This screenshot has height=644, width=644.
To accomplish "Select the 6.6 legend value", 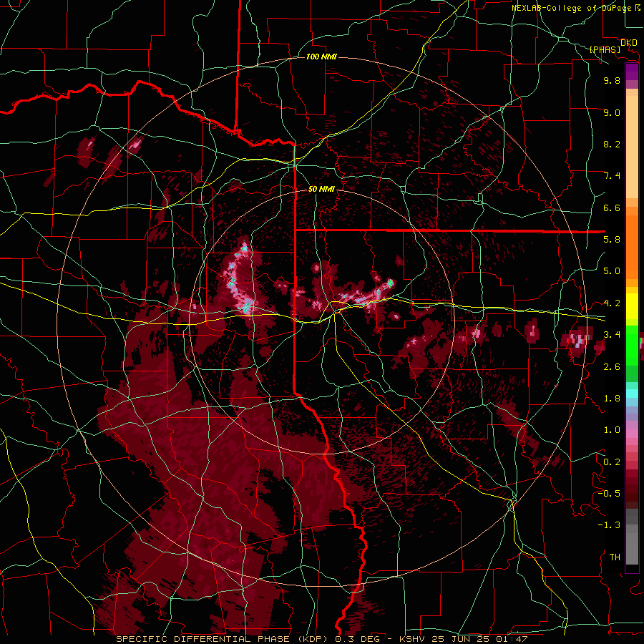I will tap(612, 208).
